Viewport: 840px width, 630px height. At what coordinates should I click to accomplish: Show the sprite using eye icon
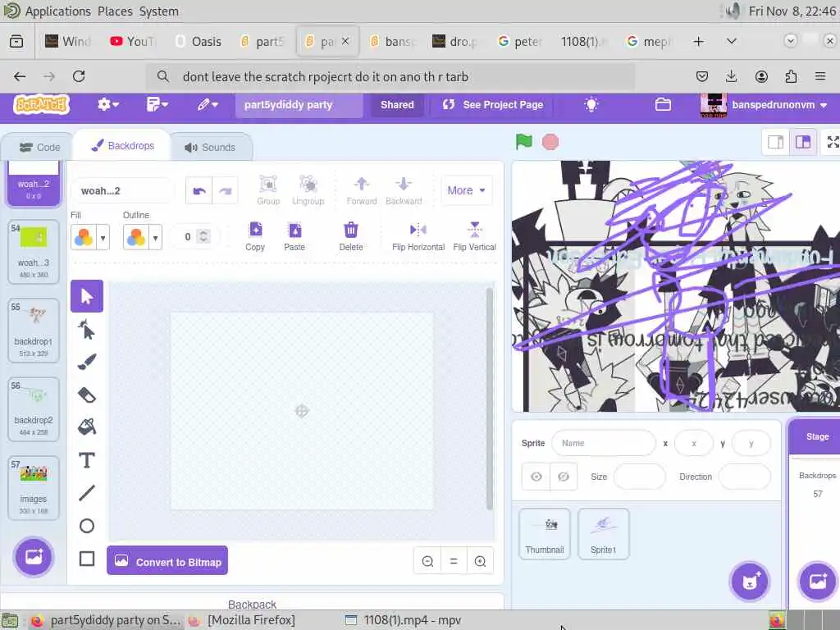(536, 477)
